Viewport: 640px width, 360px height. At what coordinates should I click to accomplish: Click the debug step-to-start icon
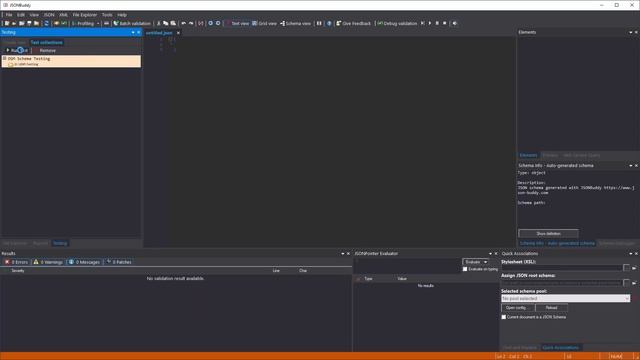[x=422, y=23]
